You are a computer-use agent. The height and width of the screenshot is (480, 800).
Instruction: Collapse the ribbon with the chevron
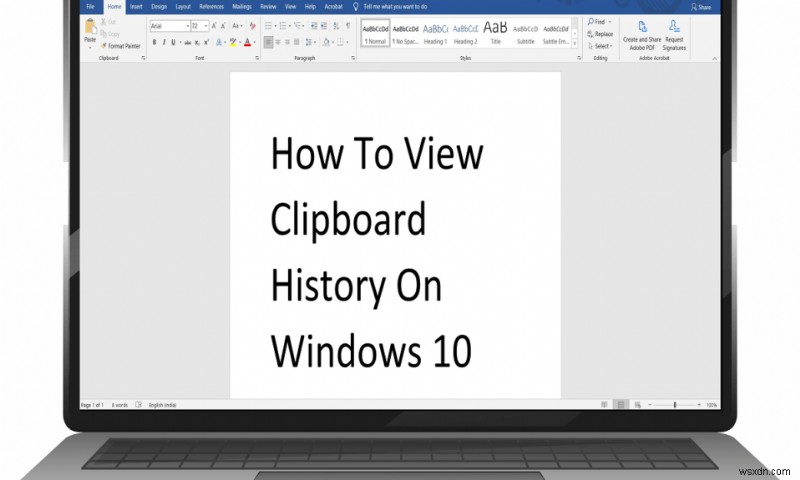point(715,59)
